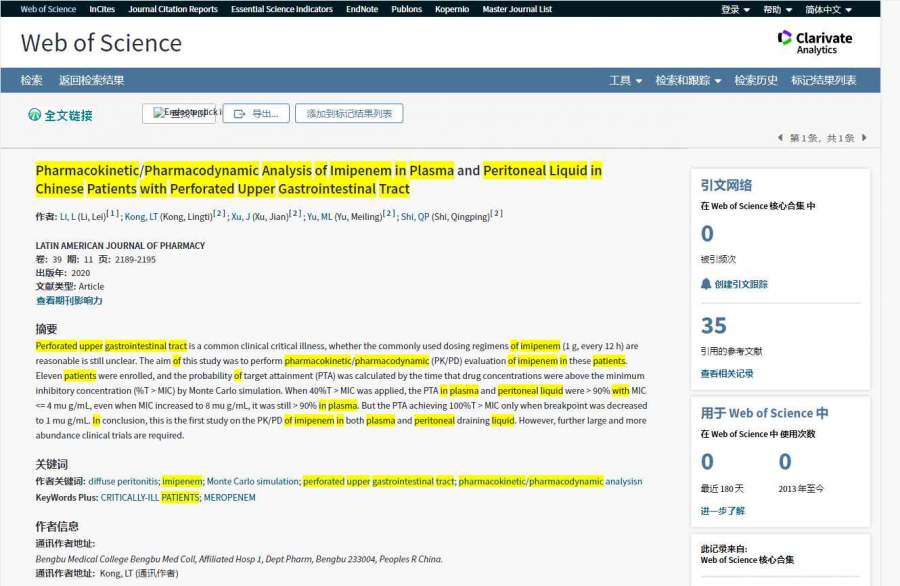Go to the previous record arrow
900x586 pixels.
pyautogui.click(x=780, y=138)
